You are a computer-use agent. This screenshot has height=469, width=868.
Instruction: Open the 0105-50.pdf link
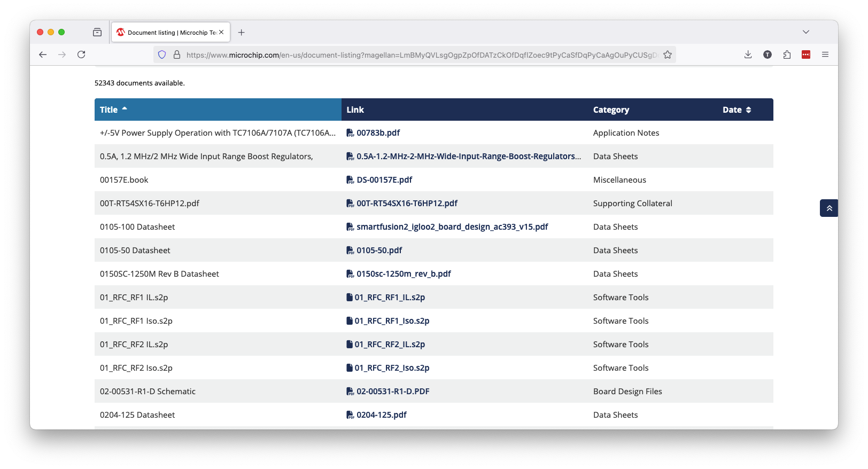[379, 250]
